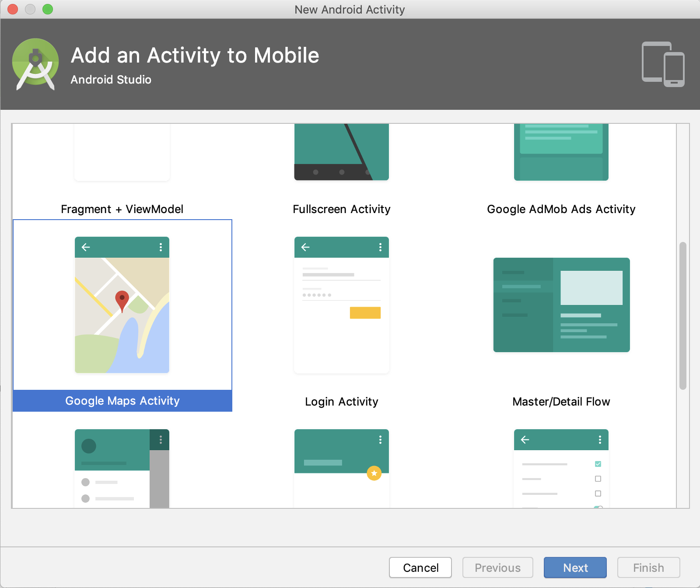Click the template list vertical scrollbar thumb
This screenshot has width=700, height=588.
[683, 315]
